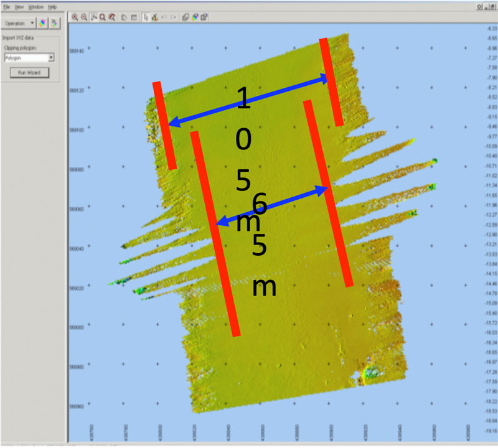Click the window layout icon in toolbar
This screenshot has height=448, width=498.
[x=134, y=17]
